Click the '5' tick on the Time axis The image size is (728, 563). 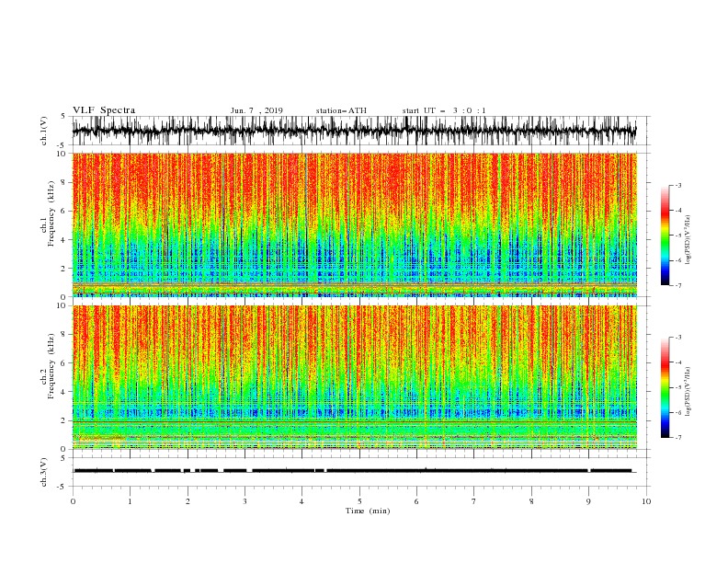point(359,501)
